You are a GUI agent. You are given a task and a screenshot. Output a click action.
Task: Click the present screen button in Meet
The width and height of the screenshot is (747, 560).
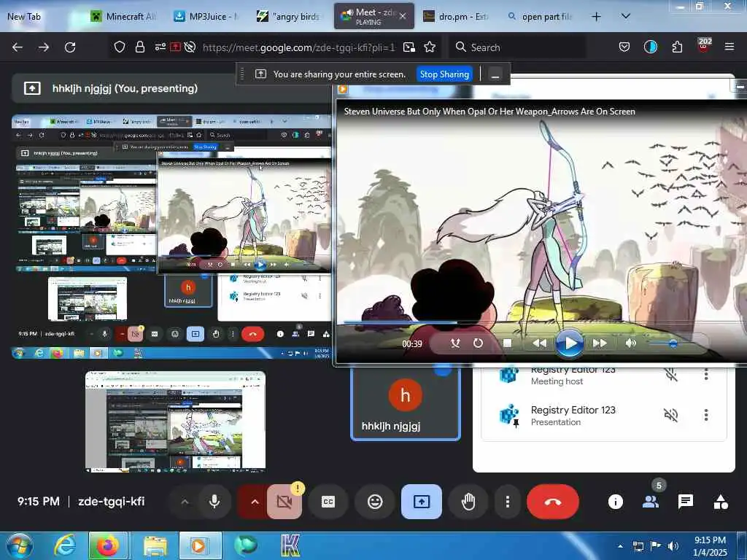(422, 502)
